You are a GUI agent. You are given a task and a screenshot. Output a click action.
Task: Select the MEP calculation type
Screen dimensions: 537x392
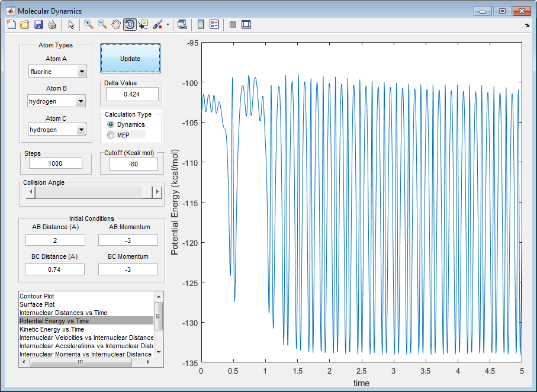[111, 135]
